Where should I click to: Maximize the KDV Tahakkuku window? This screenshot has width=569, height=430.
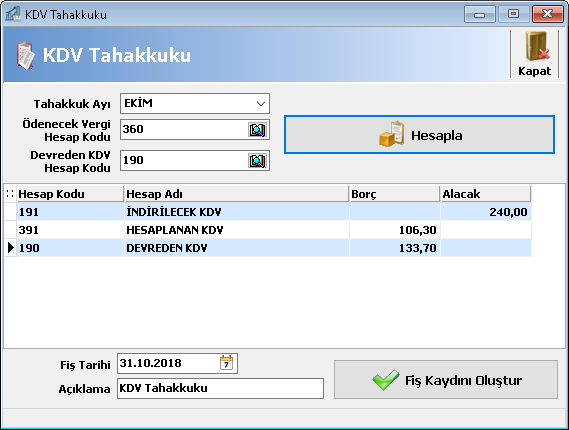click(x=513, y=14)
